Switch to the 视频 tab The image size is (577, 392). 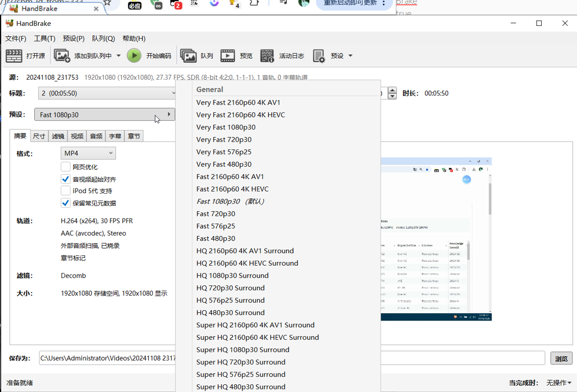pyautogui.click(x=77, y=136)
